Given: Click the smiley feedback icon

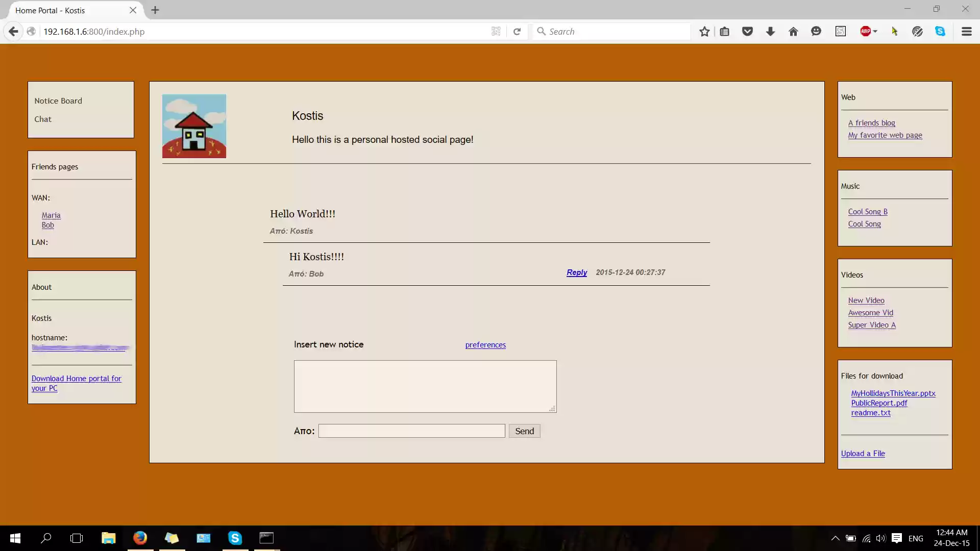Looking at the screenshot, I should (816, 31).
